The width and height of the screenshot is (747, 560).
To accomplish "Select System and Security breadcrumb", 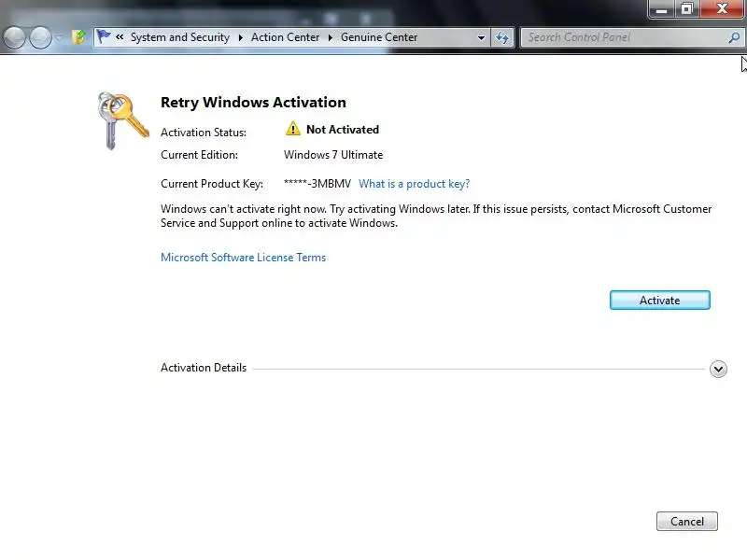I will tap(180, 37).
